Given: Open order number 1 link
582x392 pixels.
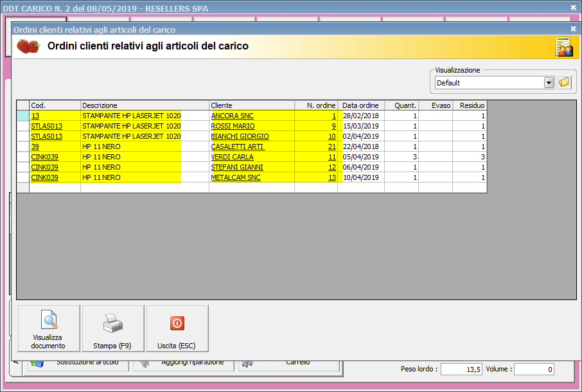Looking at the screenshot, I should point(334,116).
